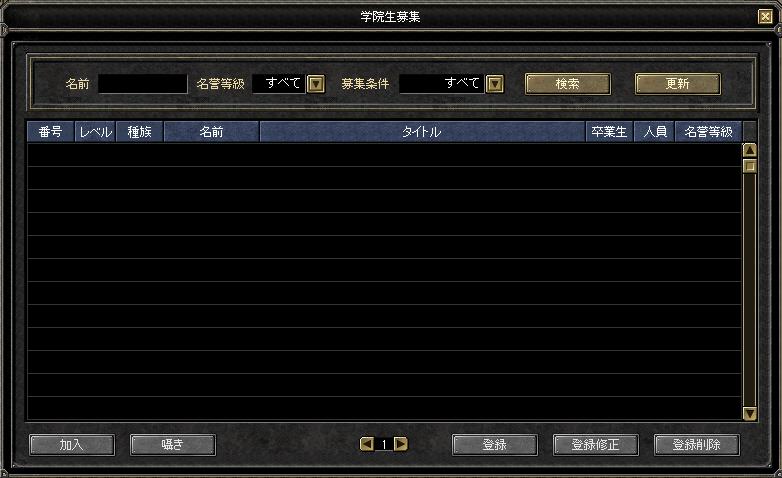Sort by タイトル column header
The image size is (782, 478).
(422, 132)
